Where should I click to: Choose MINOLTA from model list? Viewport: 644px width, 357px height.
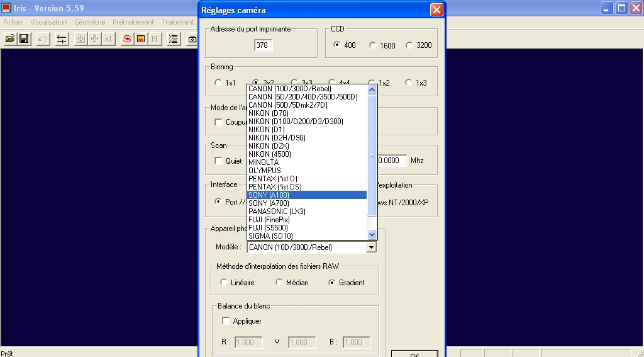[x=307, y=162]
